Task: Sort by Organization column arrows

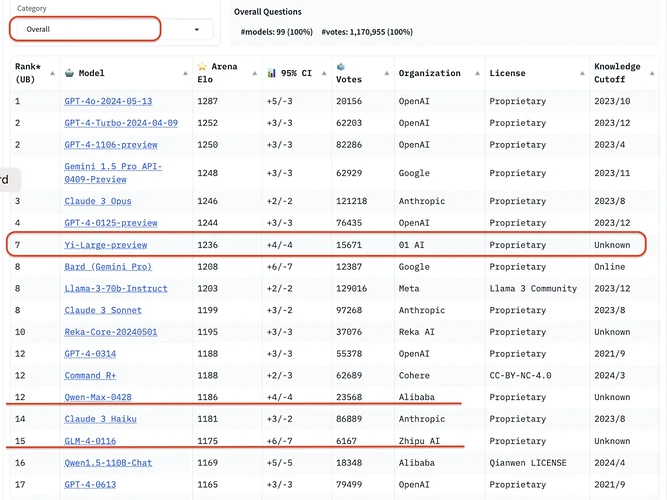Action: click(x=475, y=73)
